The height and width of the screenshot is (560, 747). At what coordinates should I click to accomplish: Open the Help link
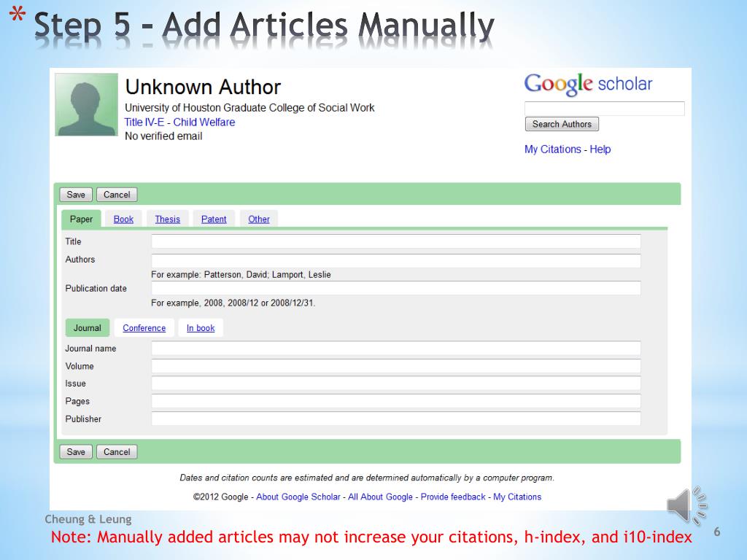click(x=600, y=149)
